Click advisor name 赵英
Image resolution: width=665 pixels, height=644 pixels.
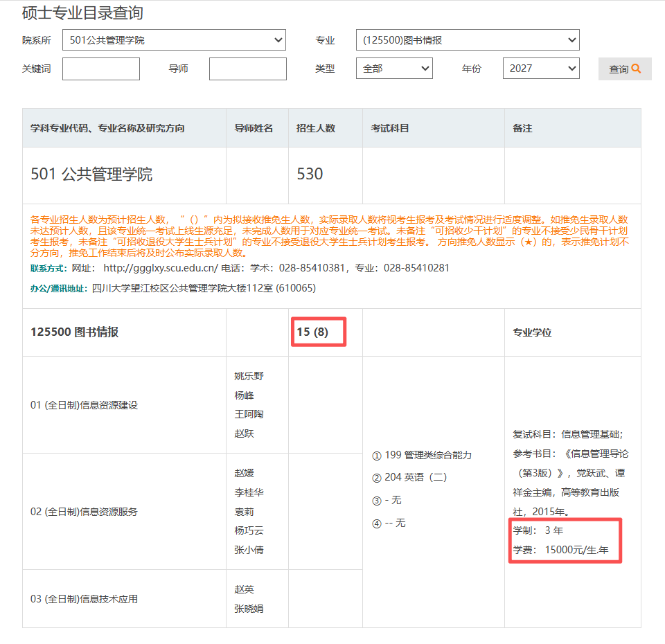coord(244,590)
